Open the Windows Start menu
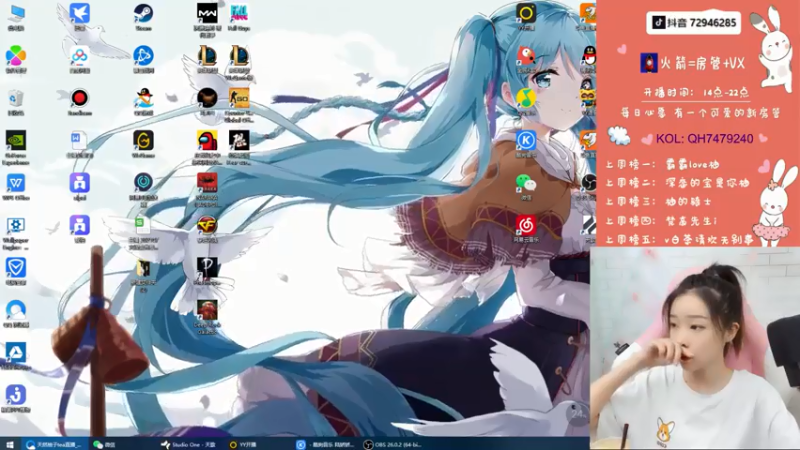Screen dimensions: 800x450 coord(10,444)
